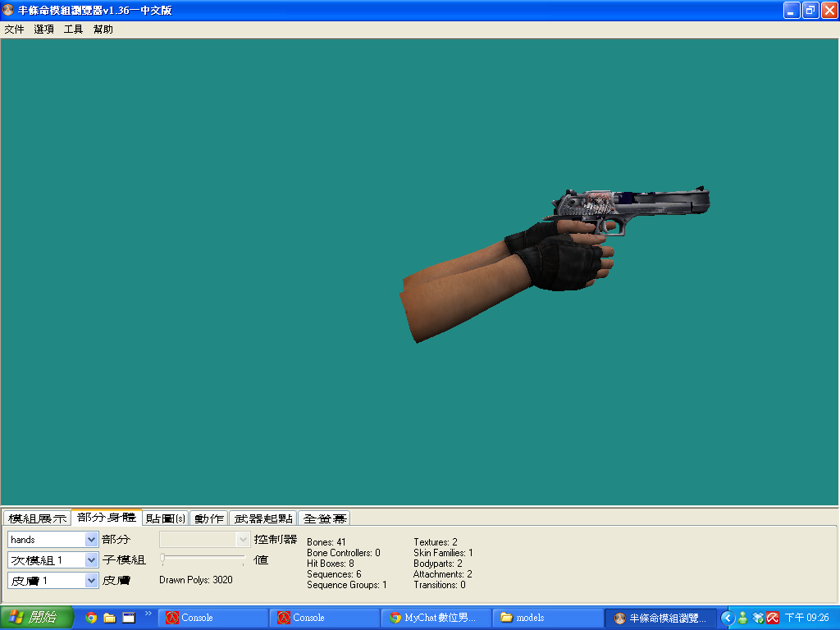Click the "Hit Boxes: 8" text
The width and height of the screenshot is (840, 630).
tap(331, 564)
